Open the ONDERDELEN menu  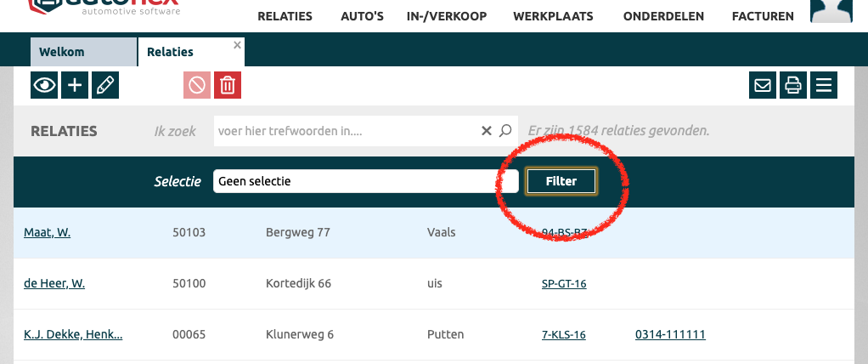[x=662, y=16]
